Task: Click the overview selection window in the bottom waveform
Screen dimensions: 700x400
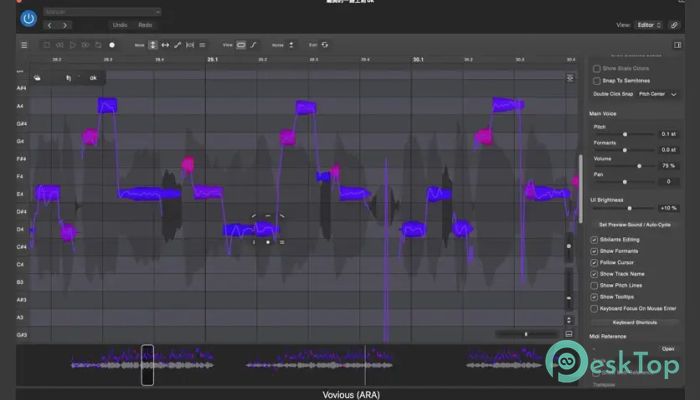Action: tap(148, 365)
